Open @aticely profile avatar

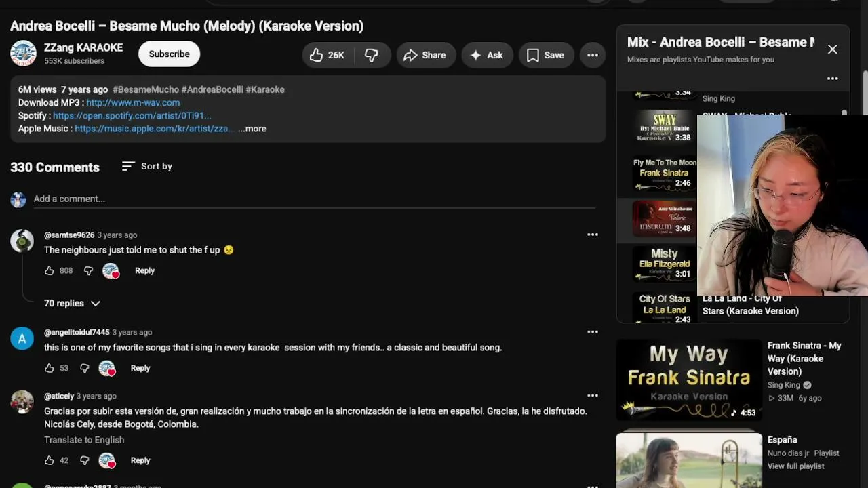click(x=22, y=402)
